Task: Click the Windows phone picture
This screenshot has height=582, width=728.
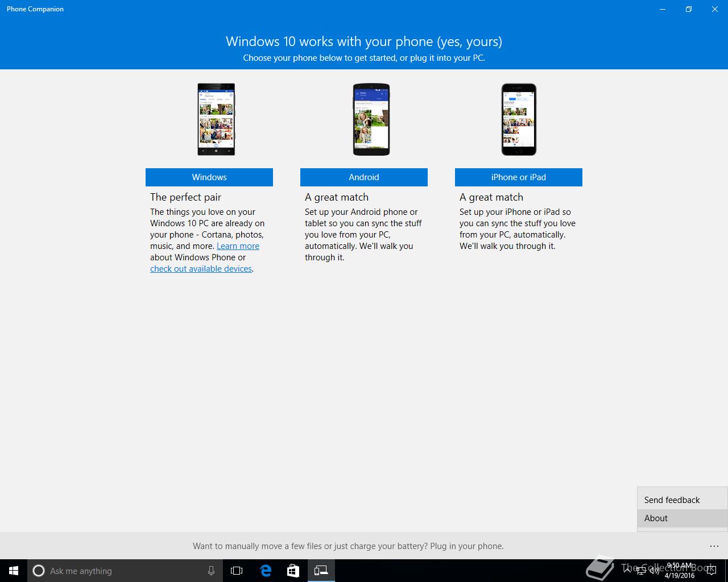Action: click(216, 119)
